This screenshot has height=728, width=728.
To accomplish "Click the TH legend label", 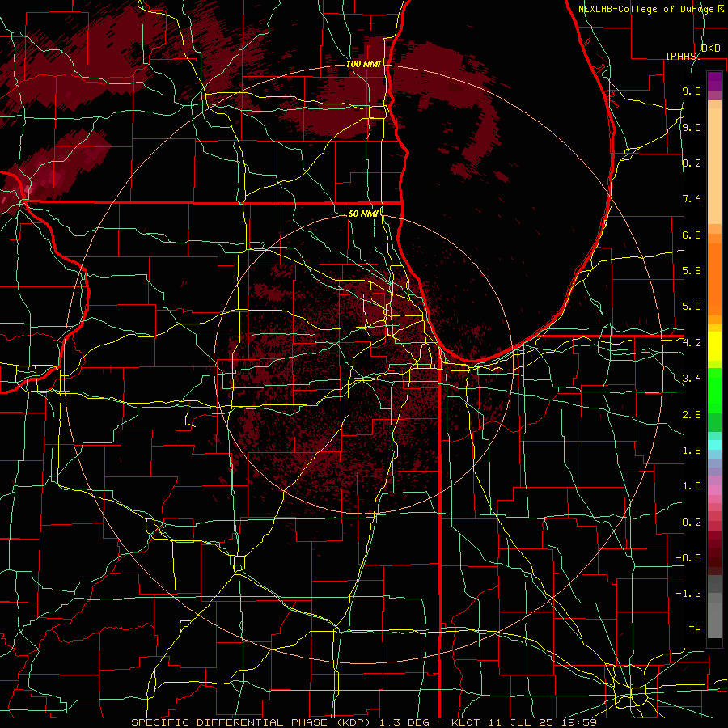I will (x=695, y=630).
